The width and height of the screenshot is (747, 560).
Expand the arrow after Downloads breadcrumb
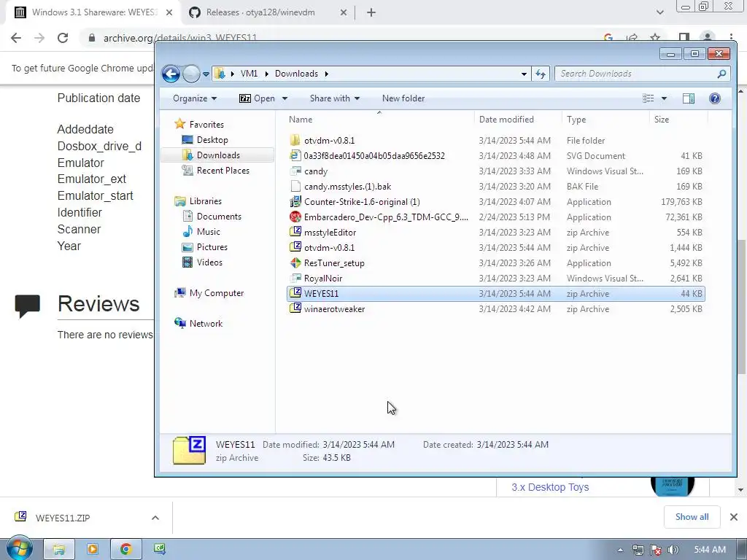coord(327,74)
